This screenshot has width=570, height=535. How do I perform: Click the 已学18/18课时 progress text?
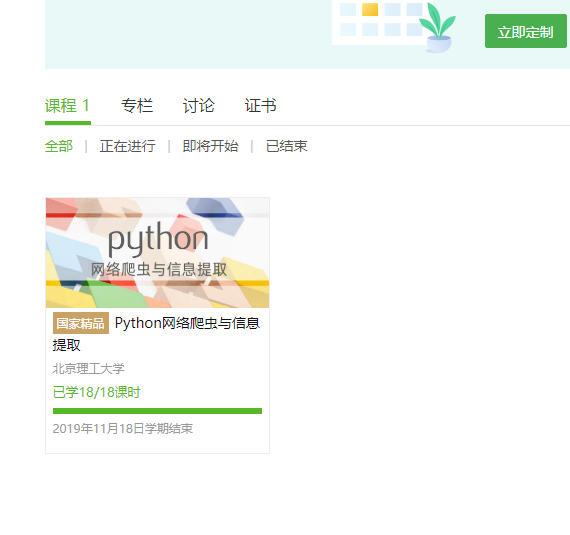pyautogui.click(x=97, y=392)
